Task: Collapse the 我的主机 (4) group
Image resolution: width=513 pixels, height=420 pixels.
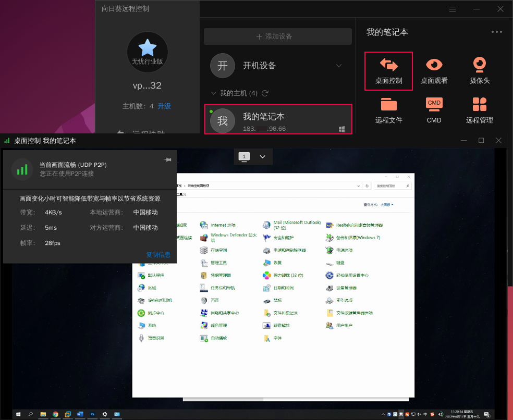Action: [x=214, y=93]
